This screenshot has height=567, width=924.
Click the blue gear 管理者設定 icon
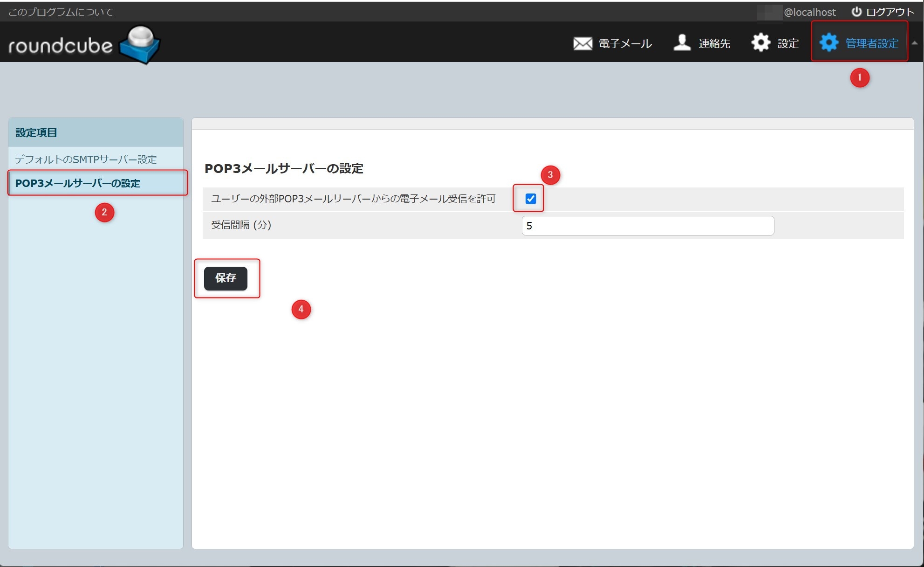point(828,43)
